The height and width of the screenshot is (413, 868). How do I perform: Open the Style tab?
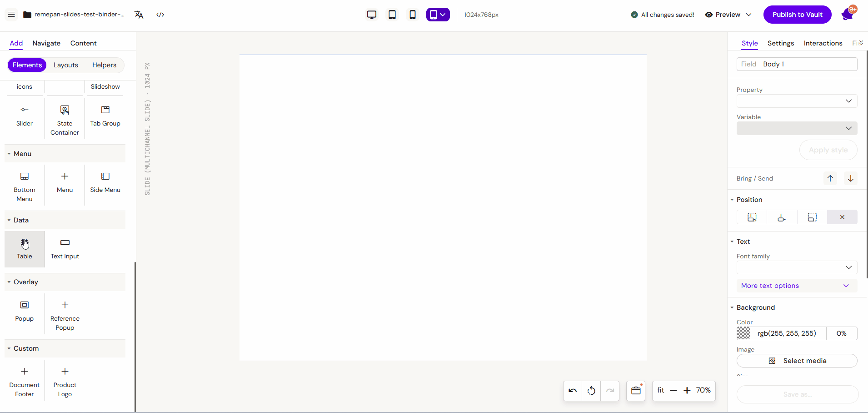click(x=750, y=43)
